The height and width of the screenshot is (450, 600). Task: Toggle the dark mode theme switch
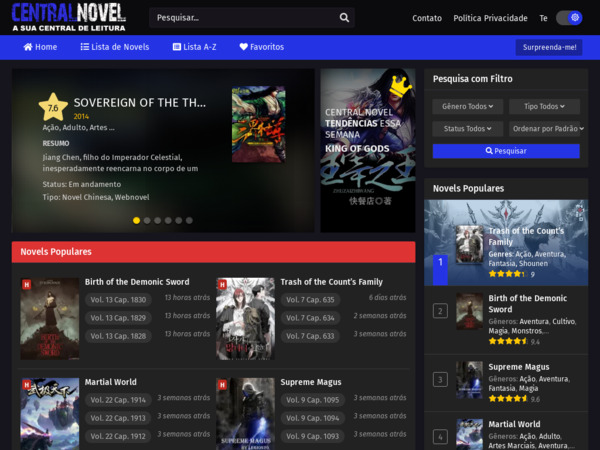click(569, 18)
